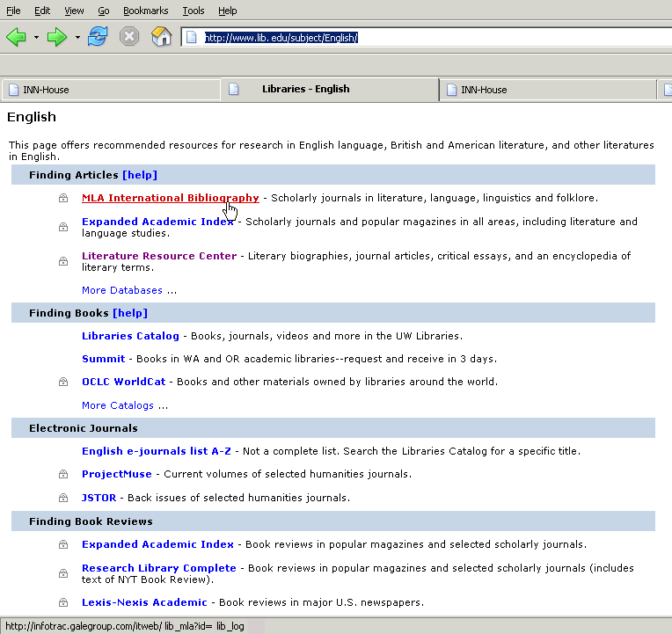Open the Lexis-Nexis Academic link
The image size is (672, 634).
coord(144,602)
